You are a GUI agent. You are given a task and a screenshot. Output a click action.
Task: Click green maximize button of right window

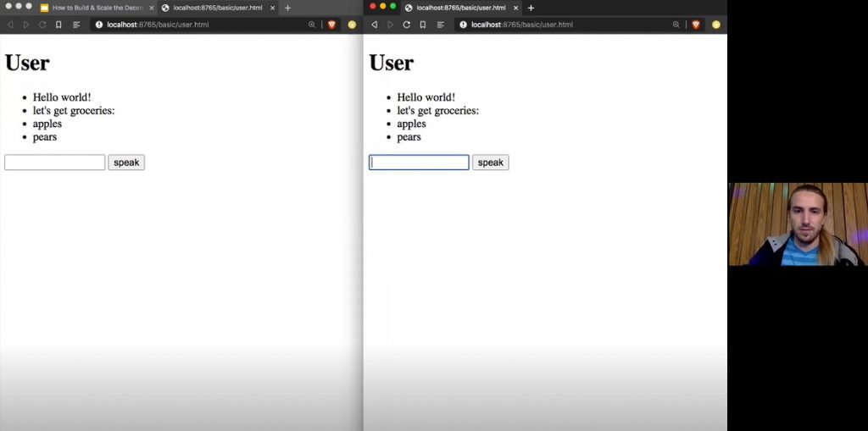coord(393,6)
